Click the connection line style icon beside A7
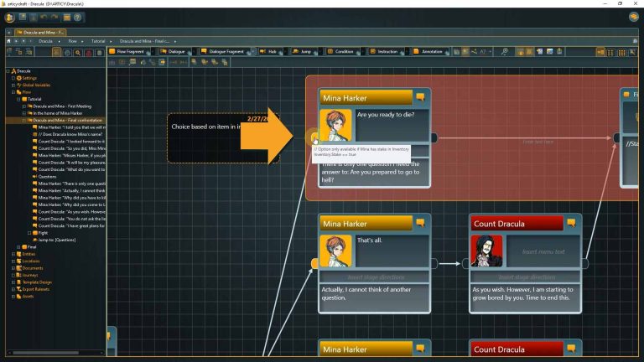Viewport: 644px width, 362px height. pos(474,51)
